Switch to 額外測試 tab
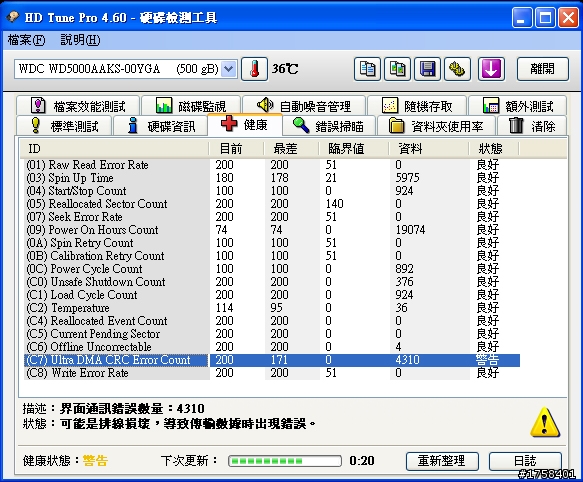This screenshot has height=482, width=583. click(518, 106)
